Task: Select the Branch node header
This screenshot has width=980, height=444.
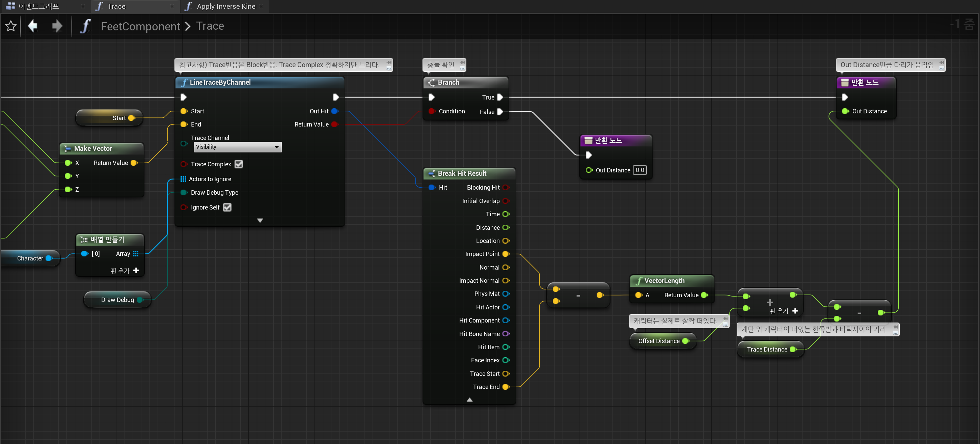Action: coord(466,82)
